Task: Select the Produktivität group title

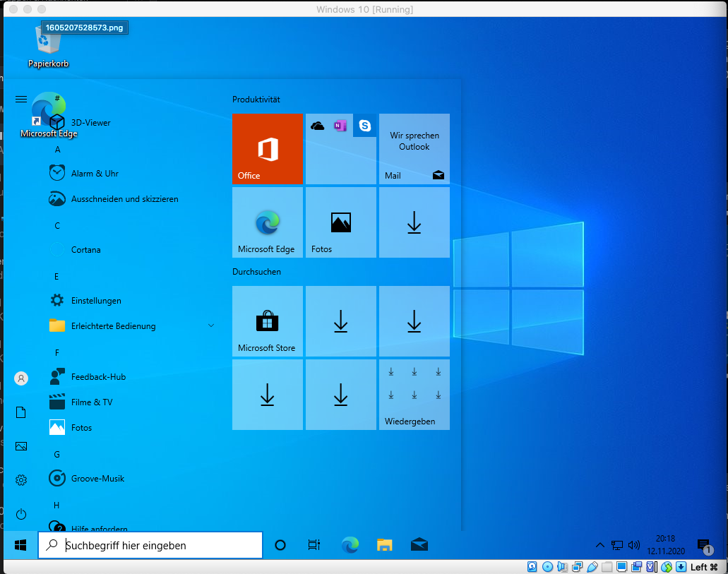Action: 256,100
